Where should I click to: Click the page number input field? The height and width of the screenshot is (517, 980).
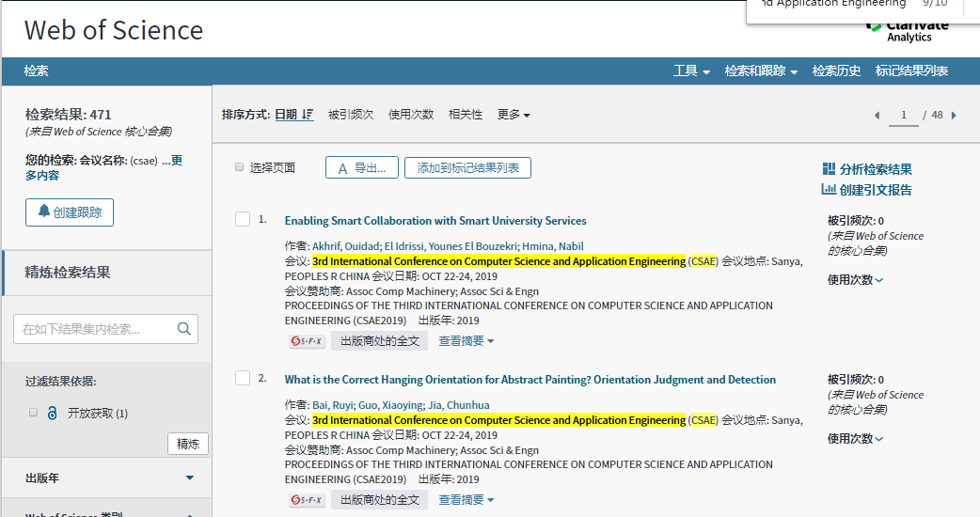click(904, 115)
